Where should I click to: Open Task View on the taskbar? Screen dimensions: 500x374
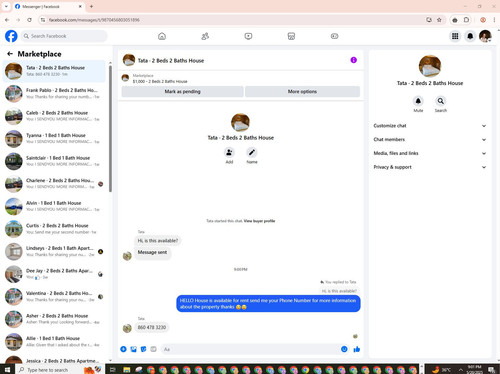(113, 369)
